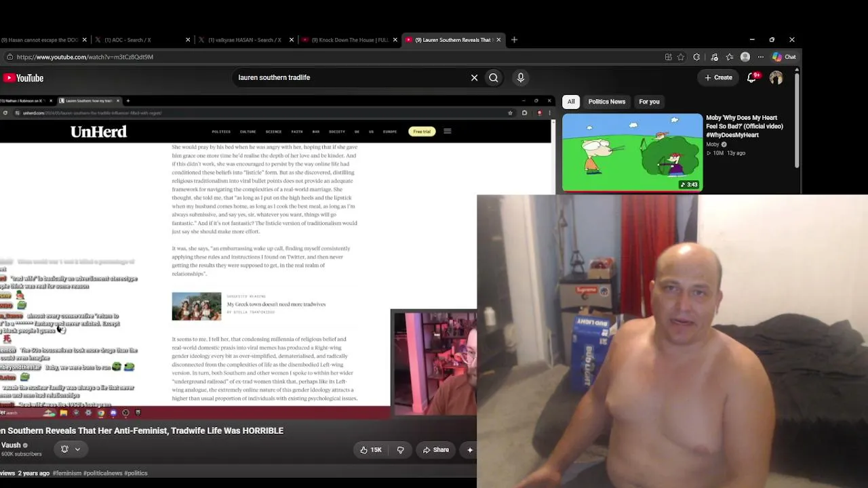Close the Lauren Southern Reveals tab
This screenshot has width=868, height=488.
(498, 40)
